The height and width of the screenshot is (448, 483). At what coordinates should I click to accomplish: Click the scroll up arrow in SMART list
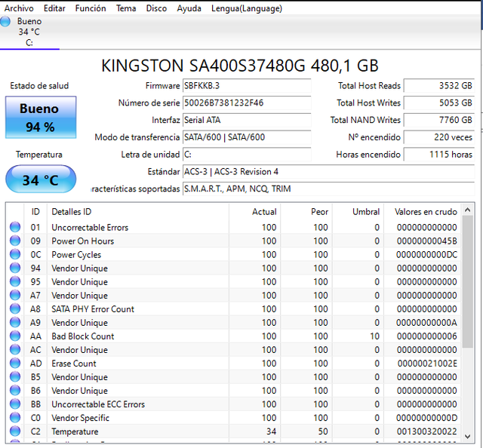coord(467,210)
